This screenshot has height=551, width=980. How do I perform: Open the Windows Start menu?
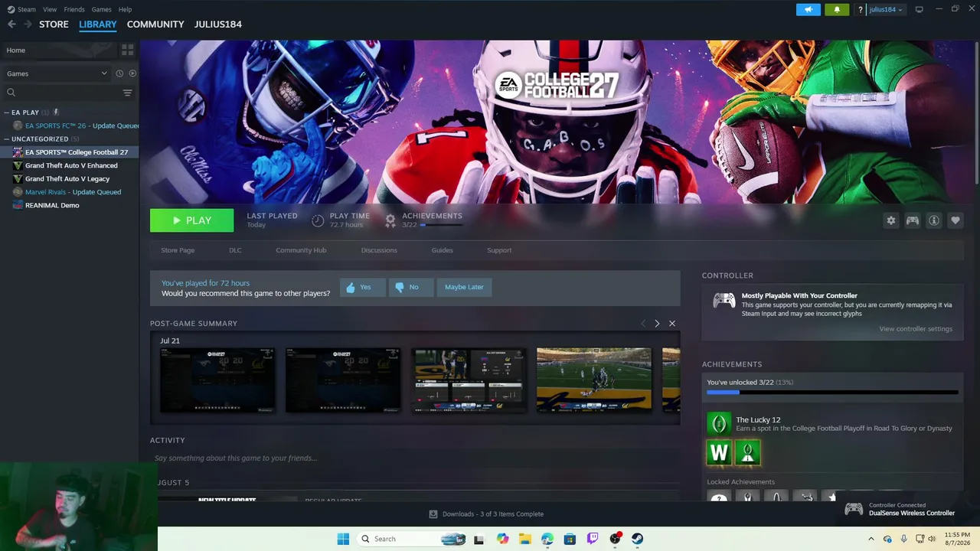(343, 539)
